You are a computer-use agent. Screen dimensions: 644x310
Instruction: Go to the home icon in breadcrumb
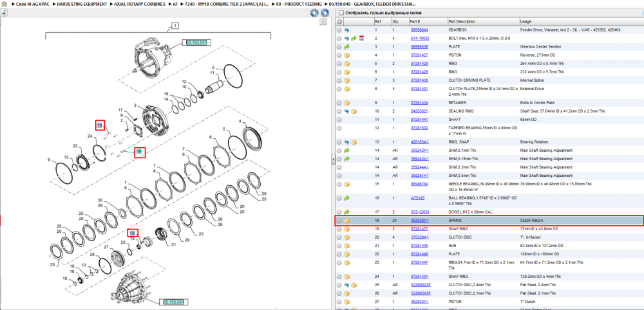click(x=4, y=4)
